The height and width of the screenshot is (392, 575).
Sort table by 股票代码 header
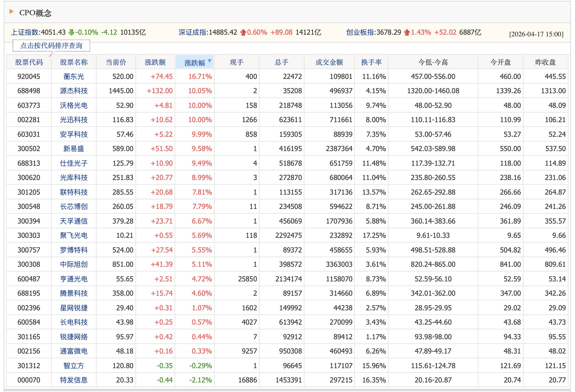point(29,62)
